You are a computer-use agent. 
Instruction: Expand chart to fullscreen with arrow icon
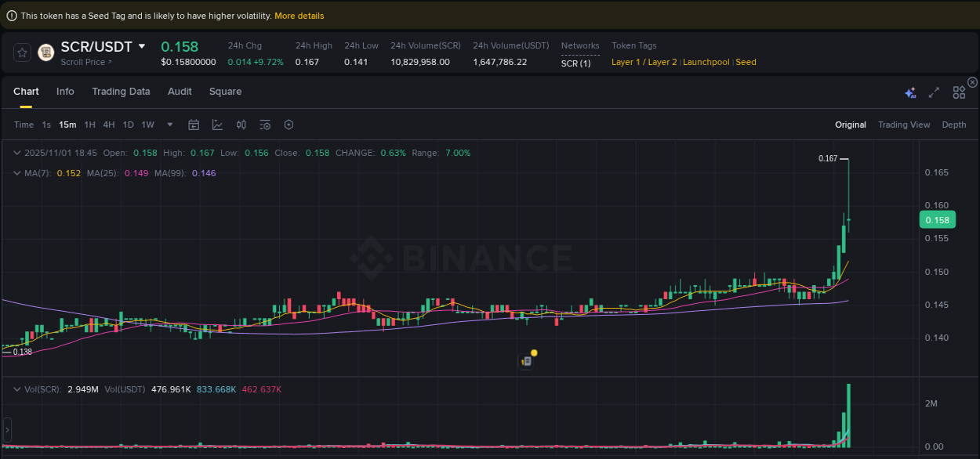tap(934, 92)
